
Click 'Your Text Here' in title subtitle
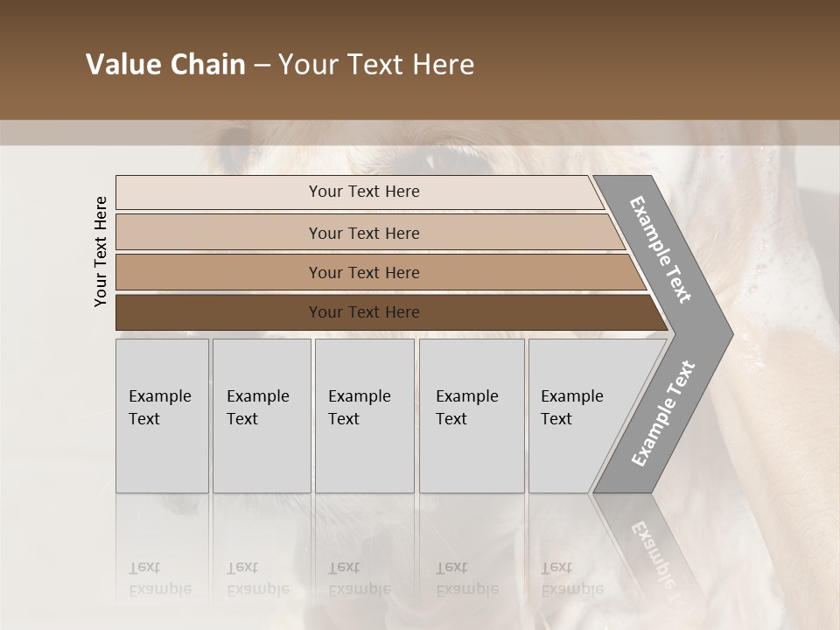click(376, 65)
